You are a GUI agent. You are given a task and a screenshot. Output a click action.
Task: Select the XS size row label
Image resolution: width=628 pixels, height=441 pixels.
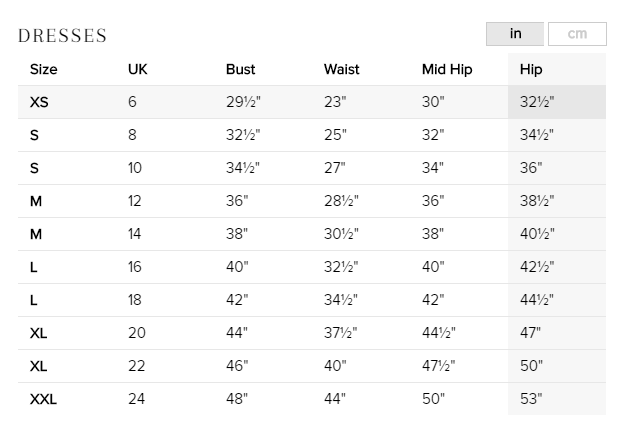[40, 102]
